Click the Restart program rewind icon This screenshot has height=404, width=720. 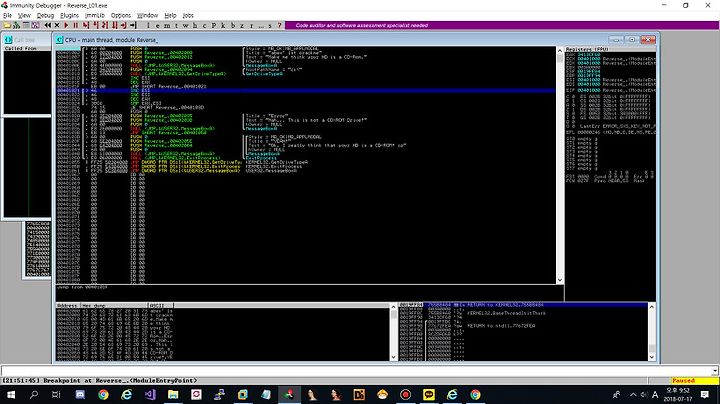(48, 25)
